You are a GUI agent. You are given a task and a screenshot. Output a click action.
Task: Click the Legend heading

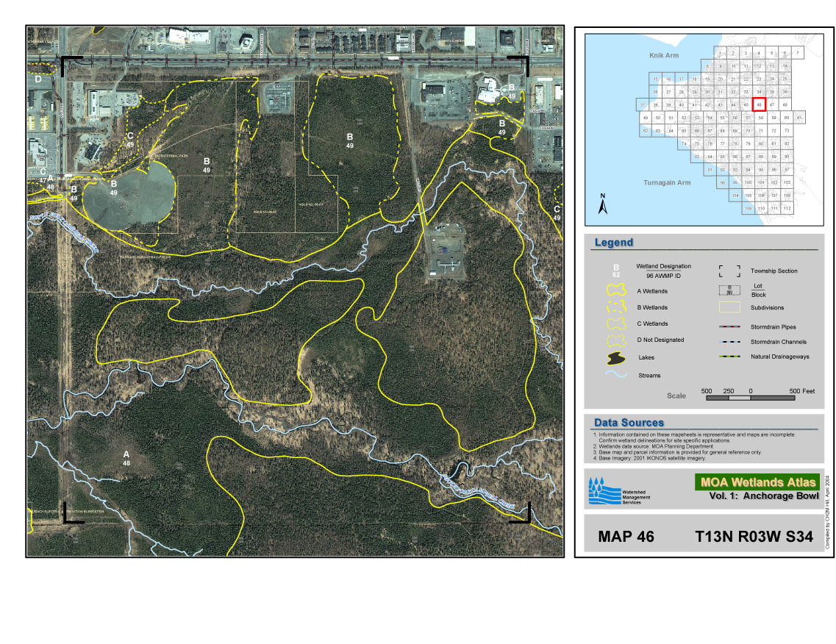[x=613, y=243]
